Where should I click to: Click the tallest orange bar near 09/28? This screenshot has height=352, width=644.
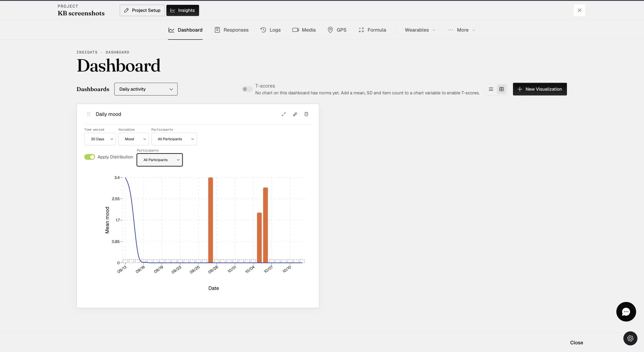(x=211, y=220)
